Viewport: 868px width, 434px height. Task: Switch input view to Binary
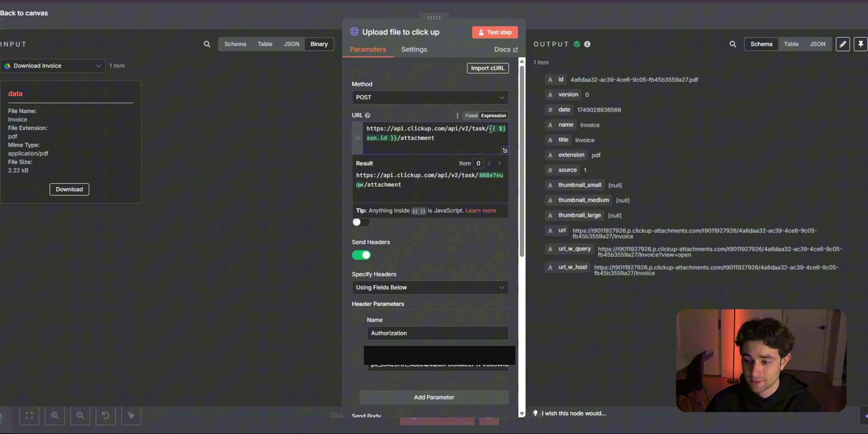[x=319, y=44]
